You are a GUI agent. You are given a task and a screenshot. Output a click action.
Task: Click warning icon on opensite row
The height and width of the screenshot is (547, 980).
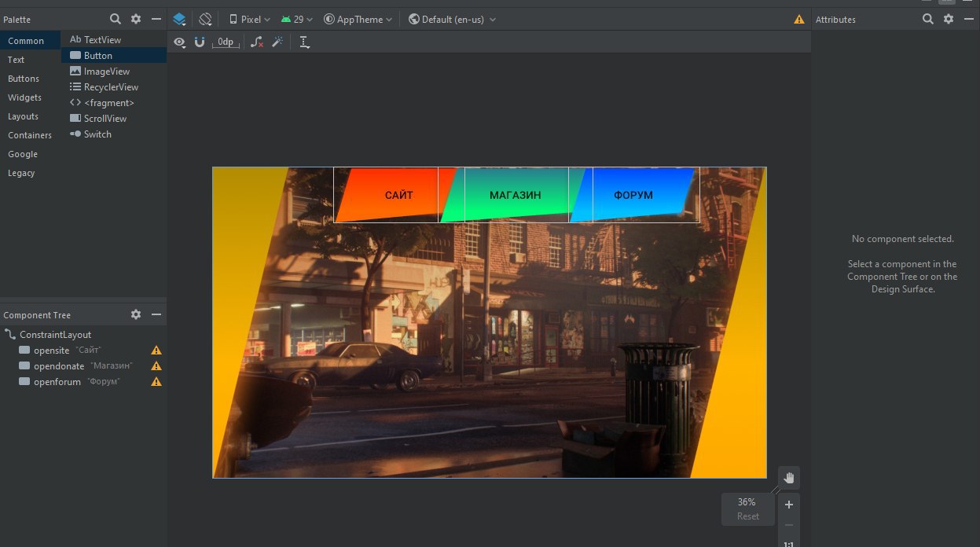156,351
